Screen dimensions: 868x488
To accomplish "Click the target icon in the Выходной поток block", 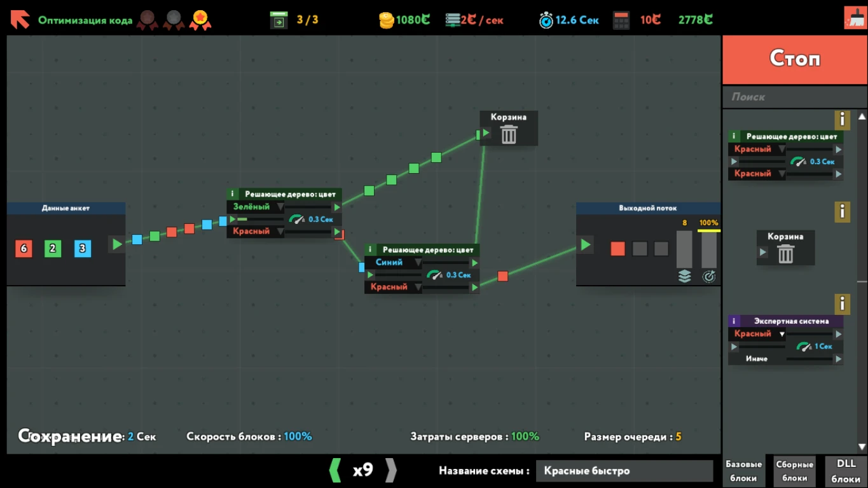I will pos(708,276).
